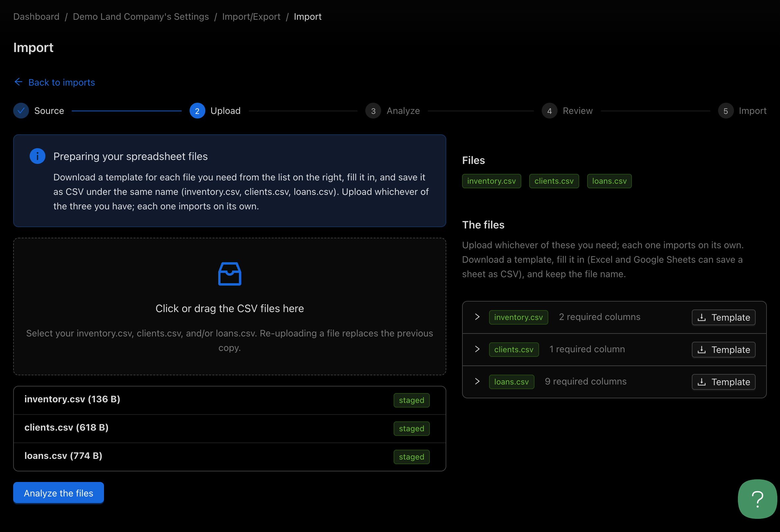The width and height of the screenshot is (780, 532).
Task: Click the inventory.csv tag under Files
Action: 491,181
